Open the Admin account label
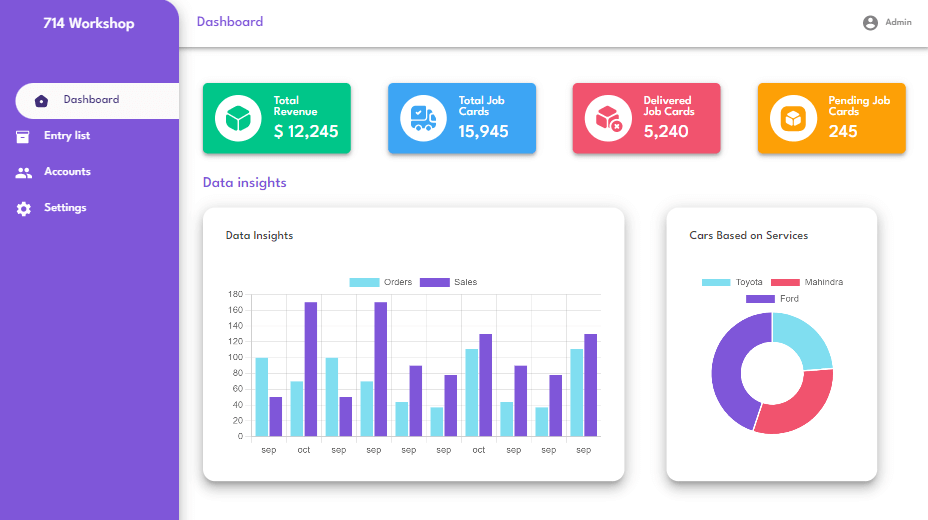 tap(898, 22)
